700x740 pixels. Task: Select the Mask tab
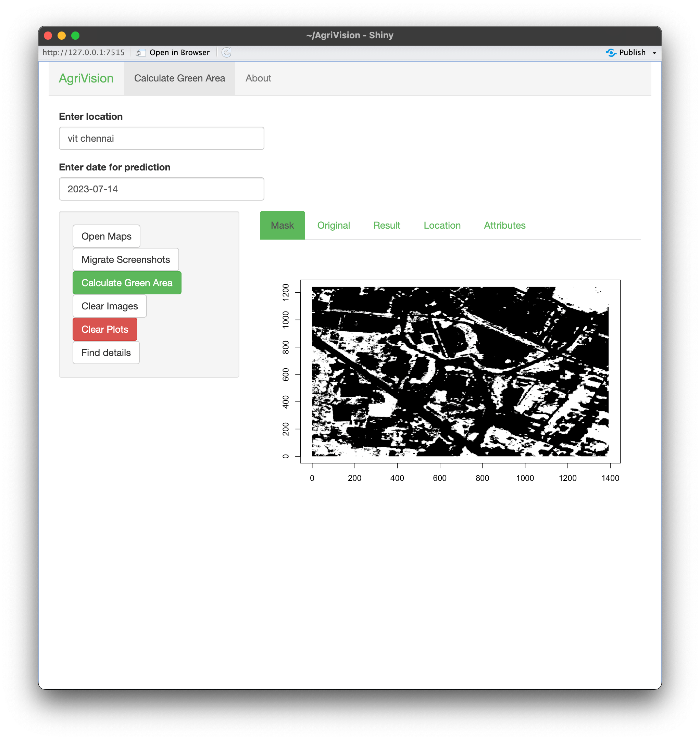click(282, 225)
